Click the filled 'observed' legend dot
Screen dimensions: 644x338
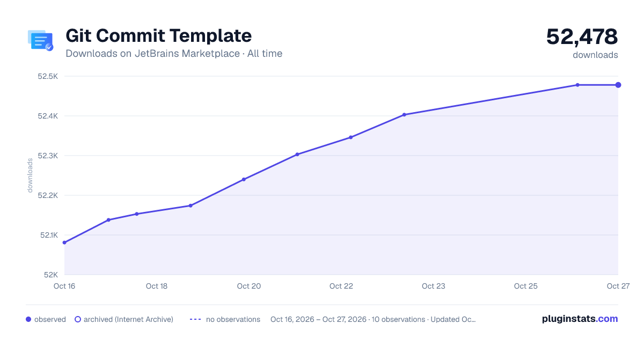(x=28, y=319)
